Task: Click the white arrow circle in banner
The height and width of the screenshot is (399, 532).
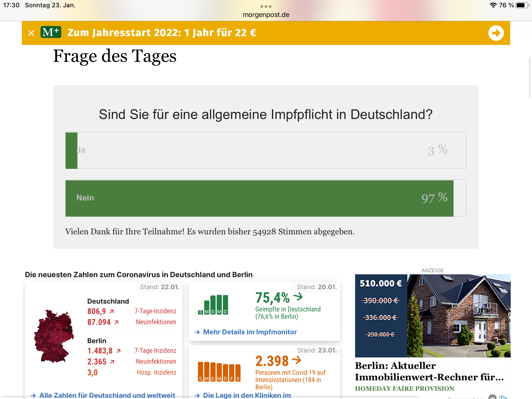Action: coord(496,33)
